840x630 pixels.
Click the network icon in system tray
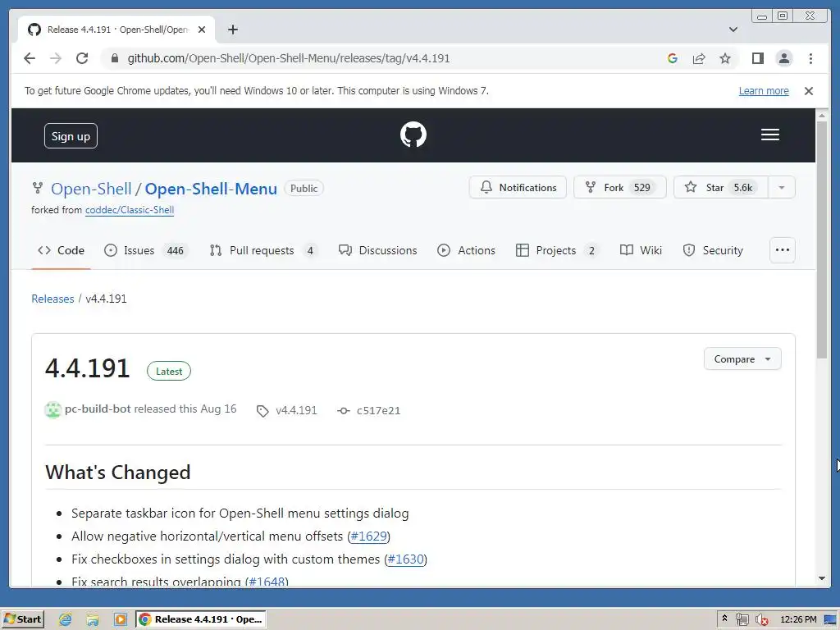pos(742,620)
